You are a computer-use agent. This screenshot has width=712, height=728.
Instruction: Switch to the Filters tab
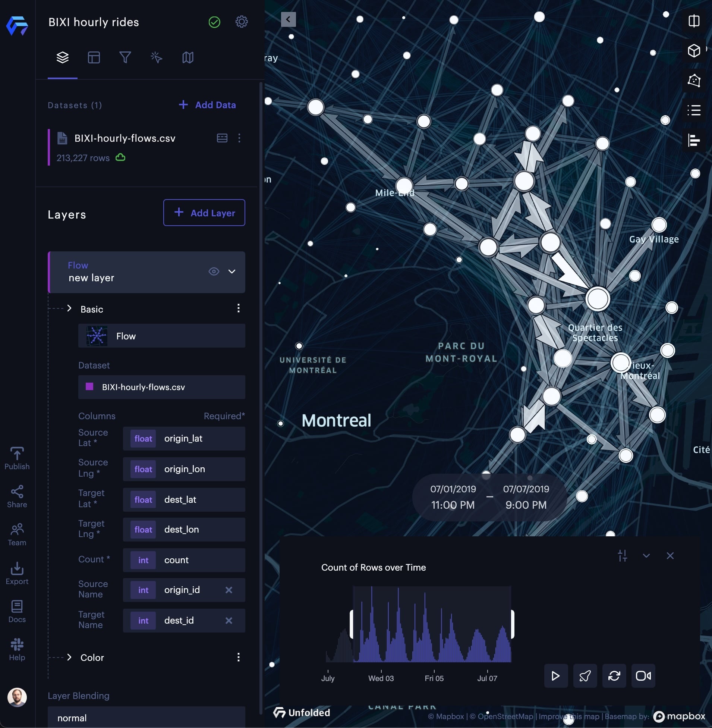pyautogui.click(x=125, y=57)
